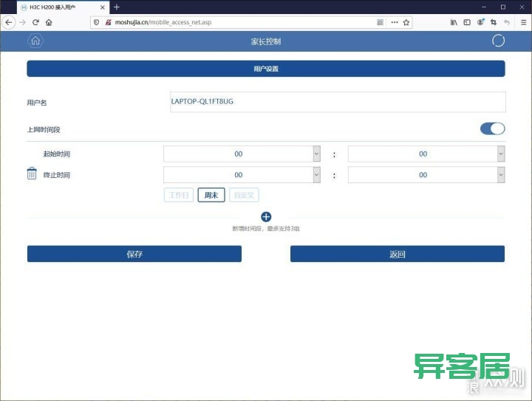This screenshot has width=532, height=401.
Task: Close the H3C H200 tab
Action: (103, 7)
